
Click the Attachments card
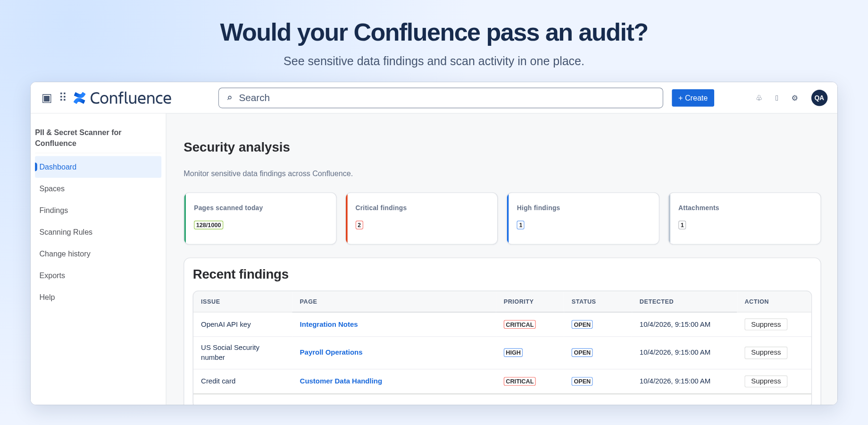click(745, 218)
